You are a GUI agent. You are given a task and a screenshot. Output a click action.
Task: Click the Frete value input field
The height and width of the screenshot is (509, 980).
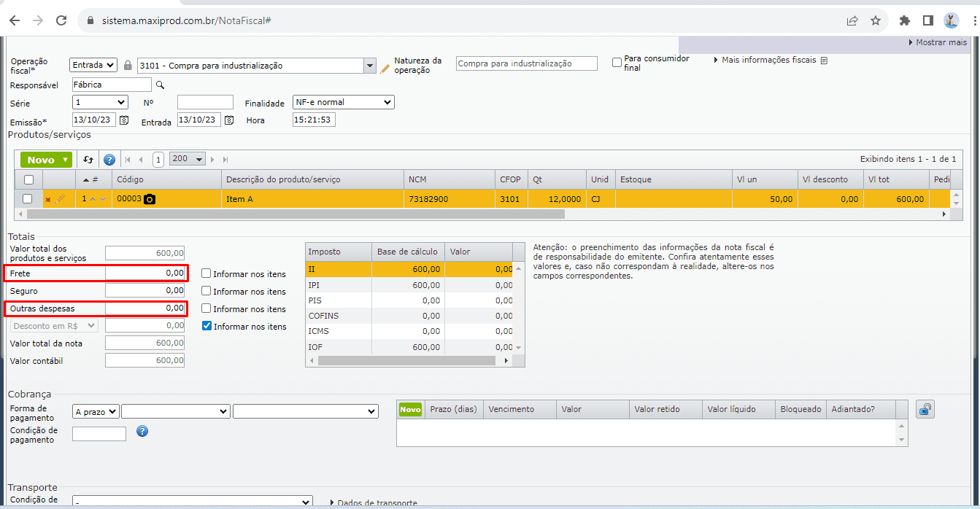[x=145, y=273]
